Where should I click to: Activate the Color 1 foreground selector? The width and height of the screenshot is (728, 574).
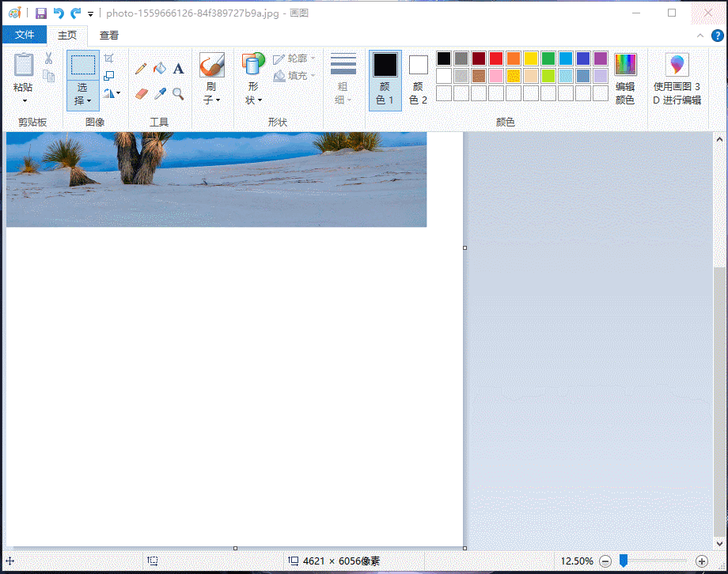(385, 80)
